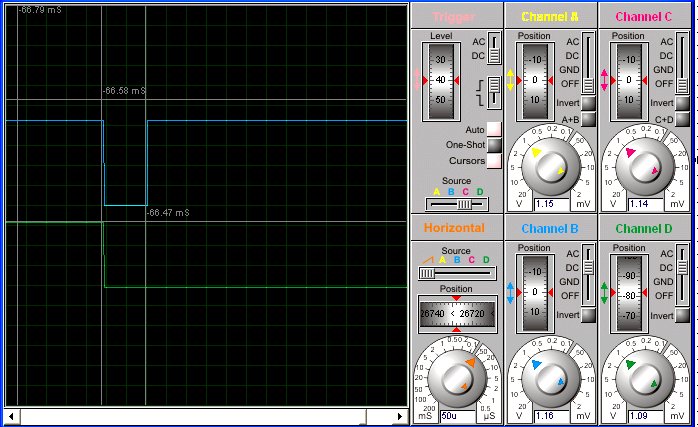The width and height of the screenshot is (698, 427).
Task: Click the Trigger panel heading
Action: tap(454, 17)
